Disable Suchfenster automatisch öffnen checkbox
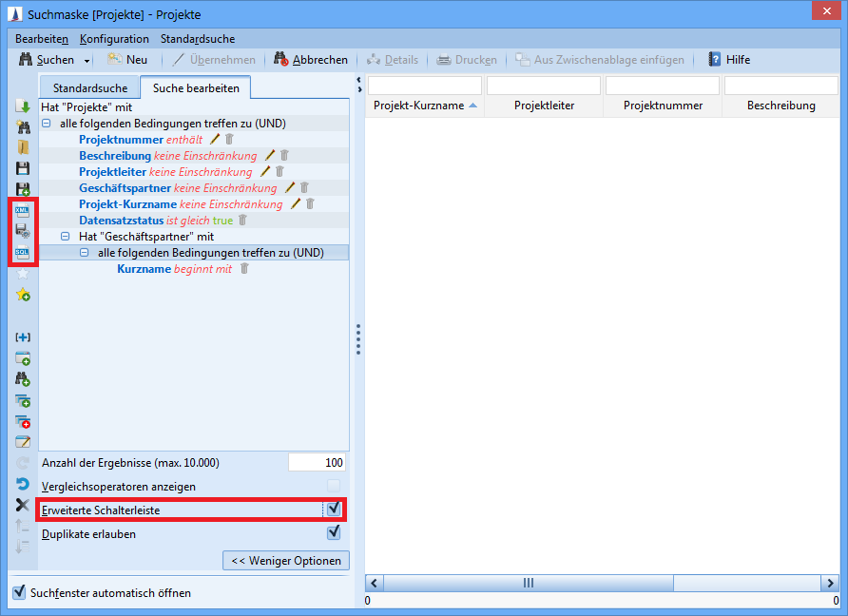 point(19,592)
